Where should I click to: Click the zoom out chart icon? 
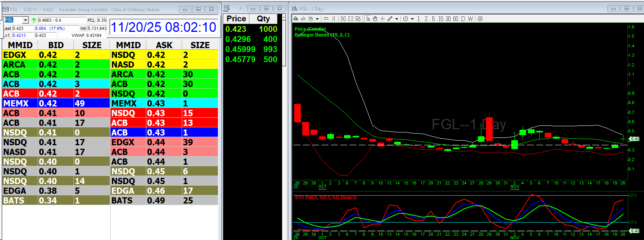click(x=350, y=19)
